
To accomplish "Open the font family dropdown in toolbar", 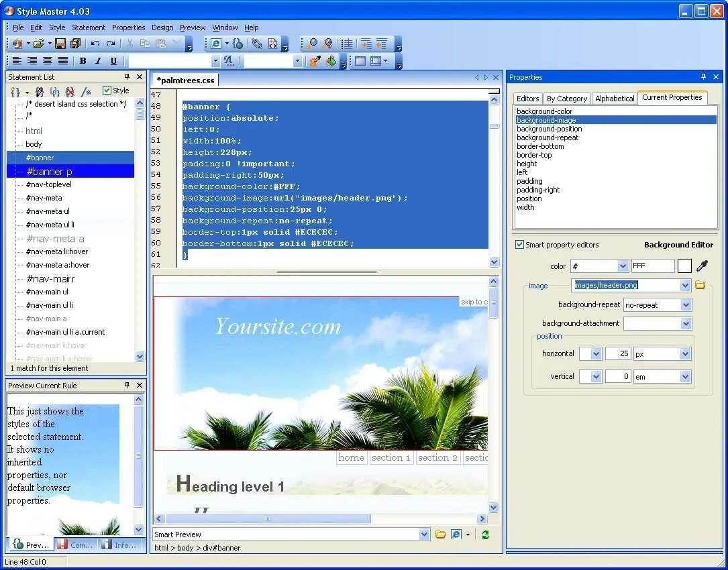I will 215,61.
